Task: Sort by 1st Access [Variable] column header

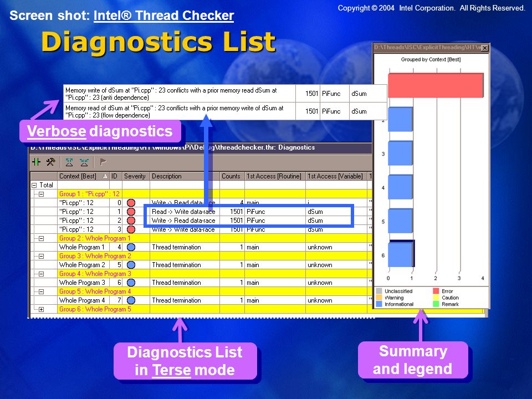Action: 336,176
